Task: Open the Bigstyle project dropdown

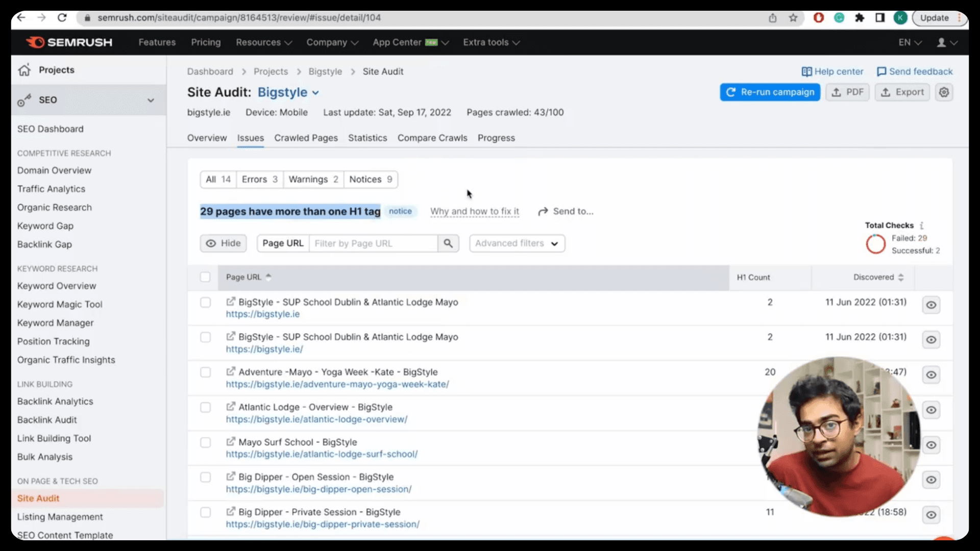Action: [x=288, y=92]
